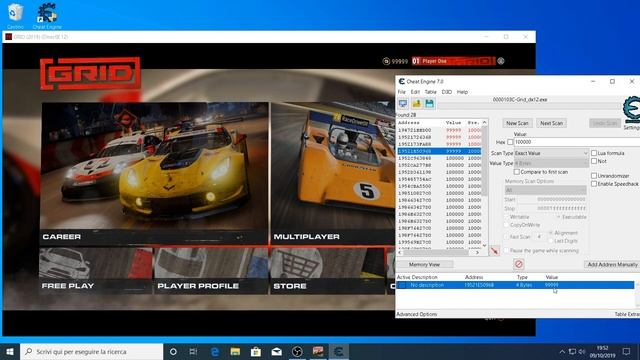The width and height of the screenshot is (640, 360).
Task: Click the Player One profile badge
Action: pyautogui.click(x=453, y=61)
